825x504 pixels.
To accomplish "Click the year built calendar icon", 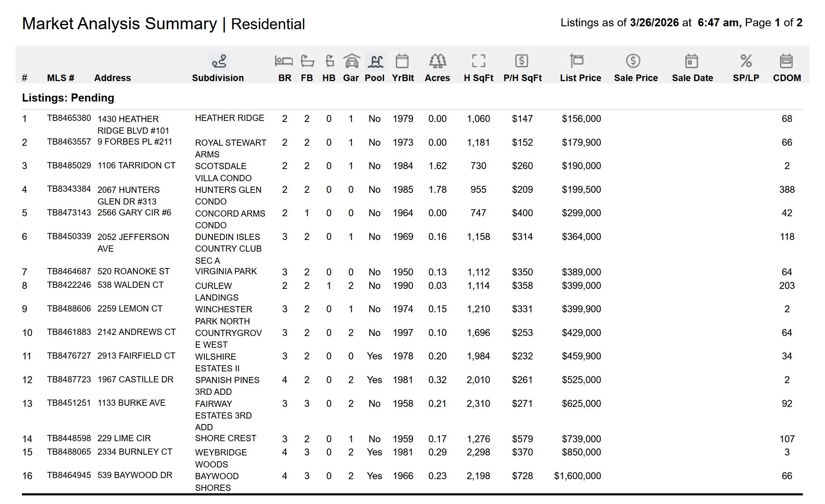I will [x=402, y=61].
